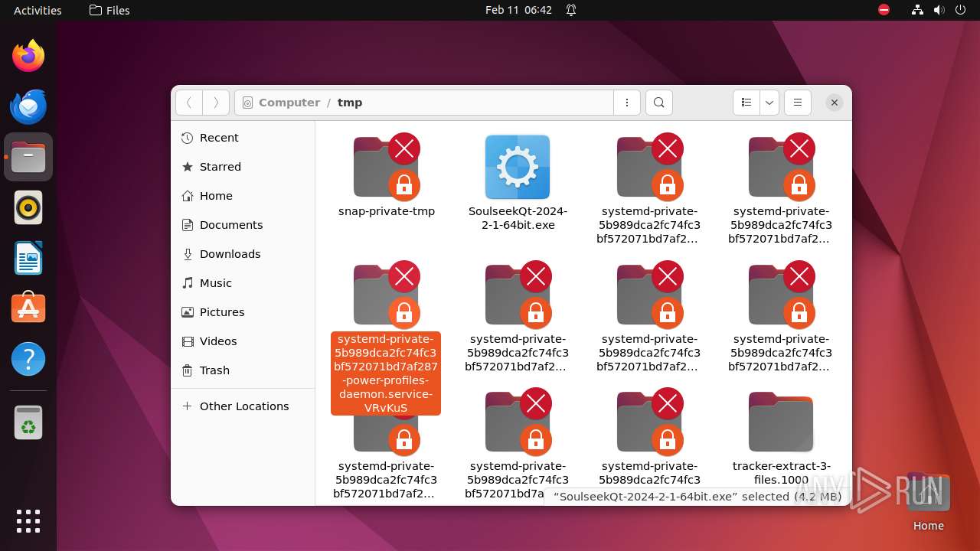Close the Files window

coord(835,103)
